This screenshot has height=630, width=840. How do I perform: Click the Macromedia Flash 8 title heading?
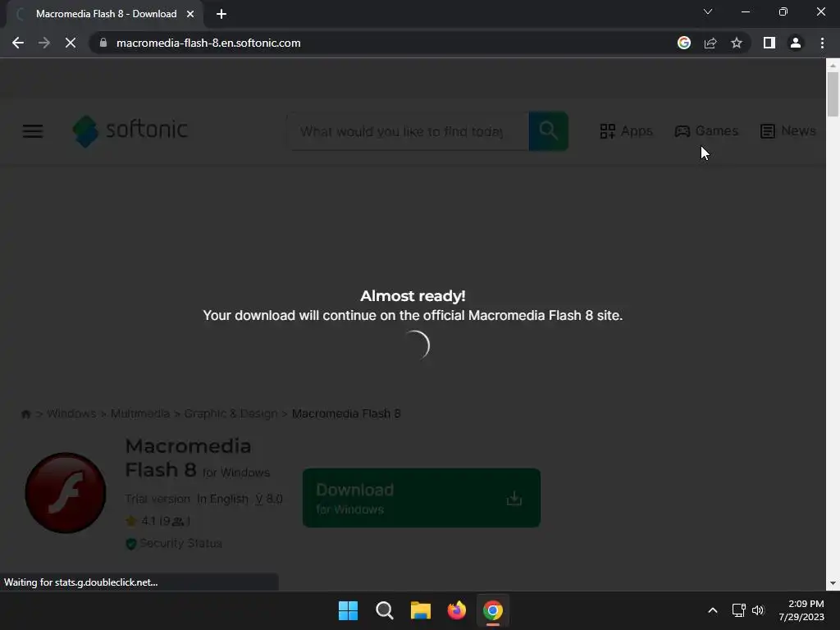coord(188,458)
